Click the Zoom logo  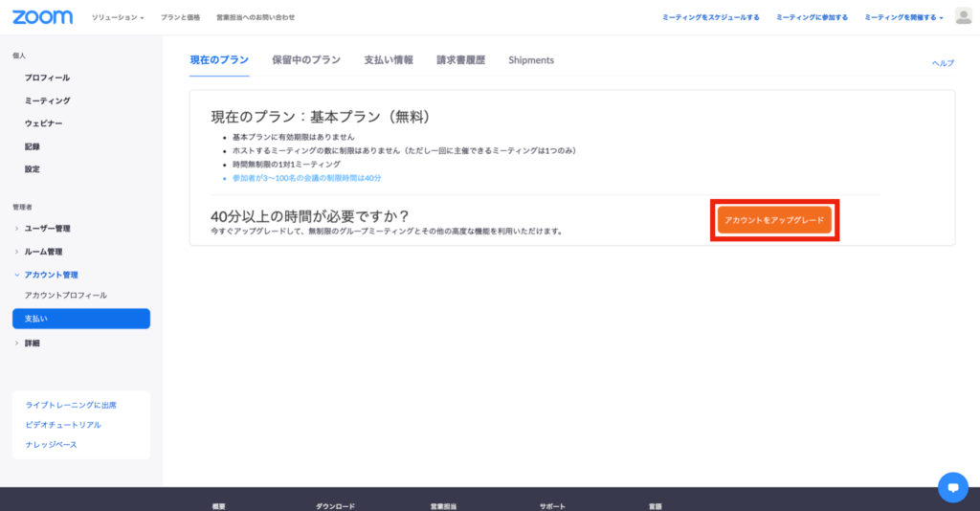[41, 16]
